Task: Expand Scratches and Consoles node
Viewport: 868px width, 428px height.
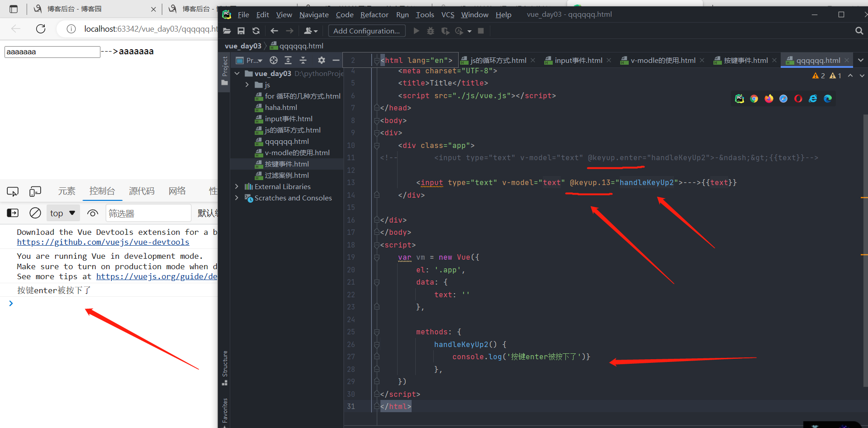Action: (237, 198)
